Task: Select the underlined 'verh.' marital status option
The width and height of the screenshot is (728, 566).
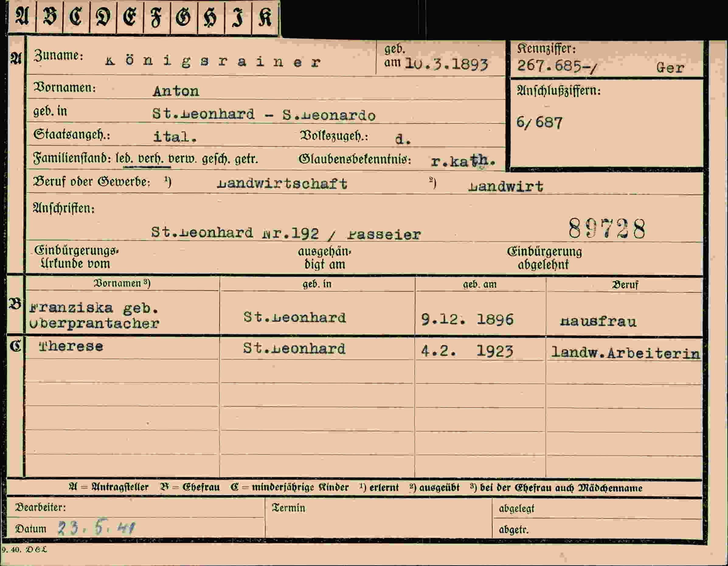Action: pos(151,159)
